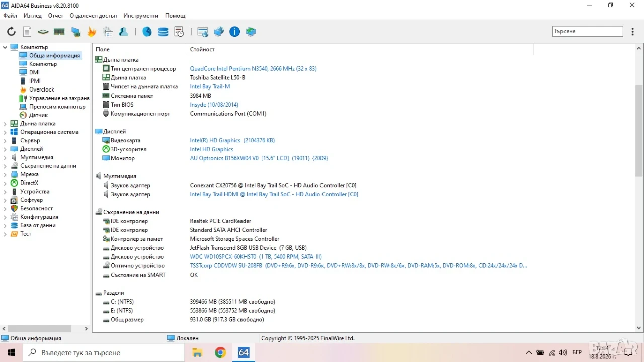The width and height of the screenshot is (644, 362).
Task: Expand the Сървър tree node
Action: point(5,141)
